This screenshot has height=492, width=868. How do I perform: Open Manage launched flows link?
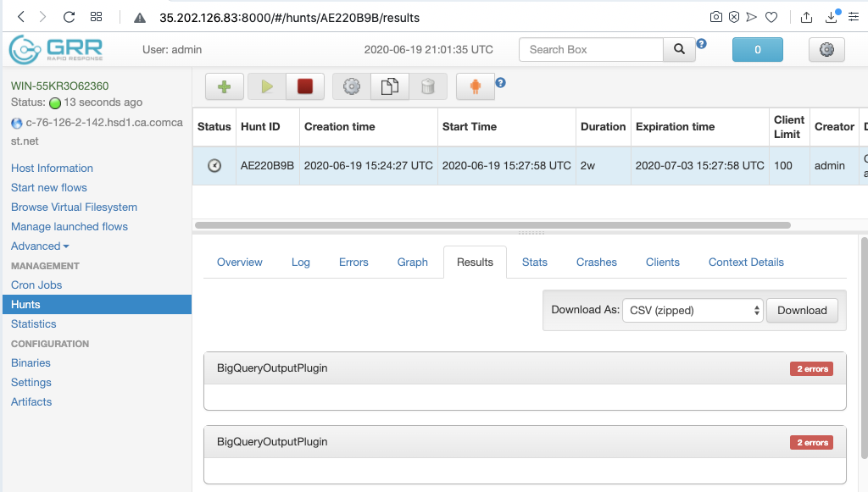(70, 227)
